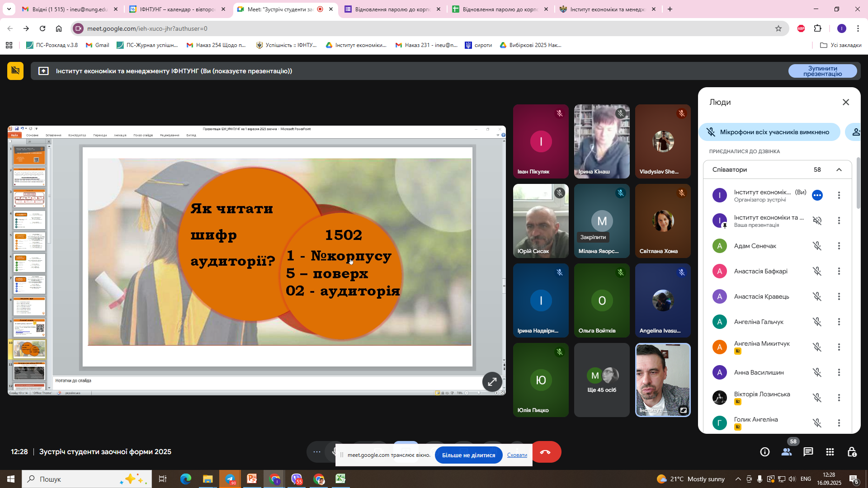The height and width of the screenshot is (488, 868).
Task: Open the meeting details info icon
Action: click(x=764, y=452)
